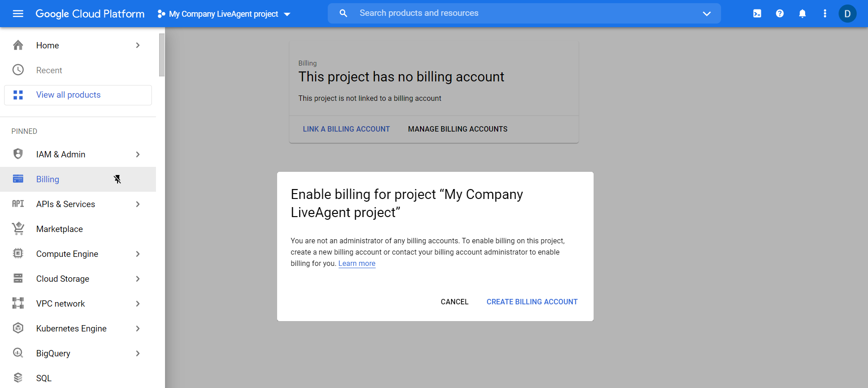Activate Cloud Shell from the top bar
The image size is (868, 388).
[757, 14]
